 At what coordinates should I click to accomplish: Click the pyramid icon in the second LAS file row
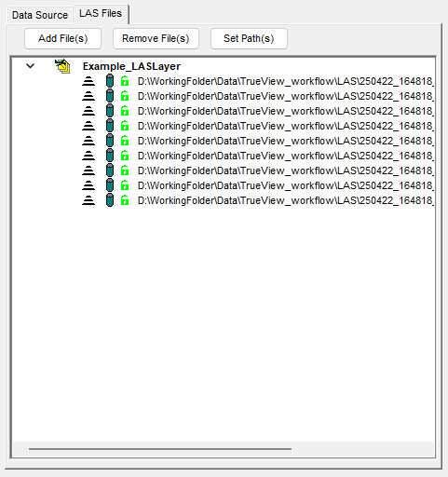pyautogui.click(x=88, y=96)
